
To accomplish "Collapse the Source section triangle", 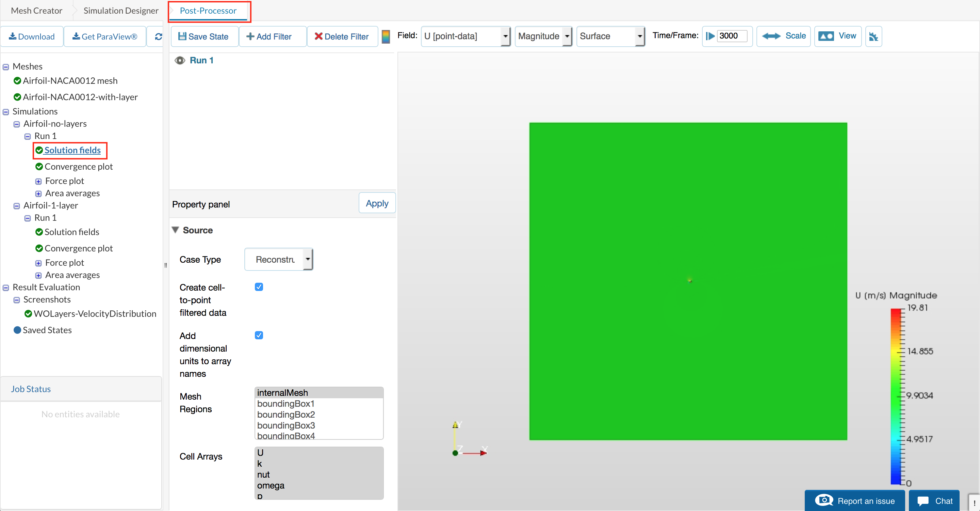I will click(175, 230).
